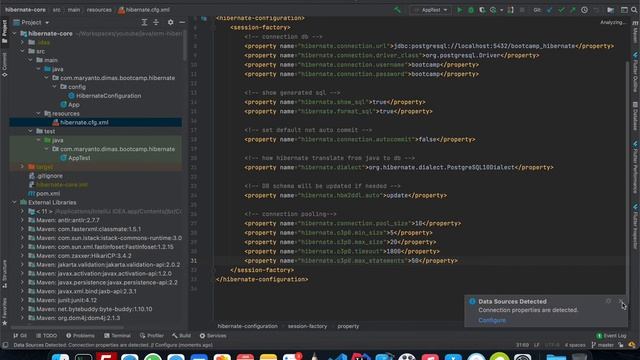Collapse the test folder
This screenshot has width=640, height=360.
coord(31,131)
